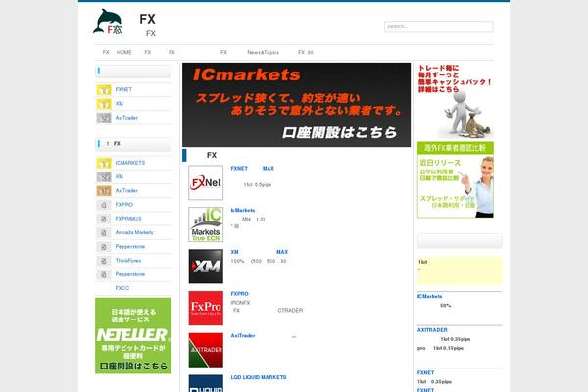The width and height of the screenshot is (588, 392).
Task: Open the black XM logo thumbnail
Action: (206, 267)
